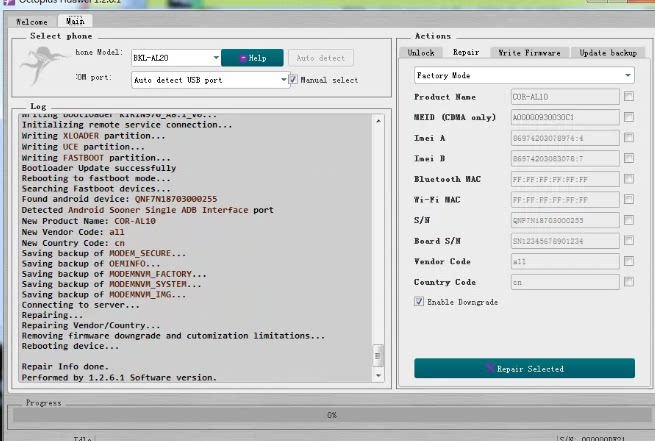The width and height of the screenshot is (655, 441).
Task: Click the Imei A input field
Action: coord(565,138)
